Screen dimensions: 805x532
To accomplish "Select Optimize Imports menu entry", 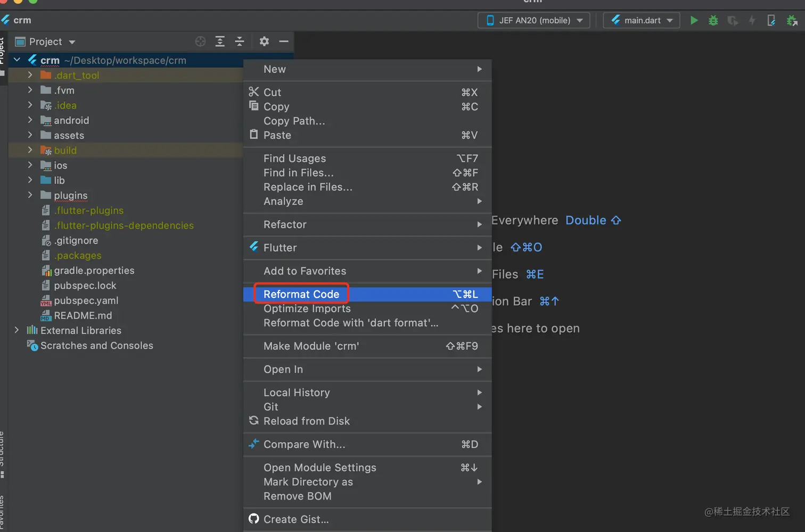I will tap(367, 309).
